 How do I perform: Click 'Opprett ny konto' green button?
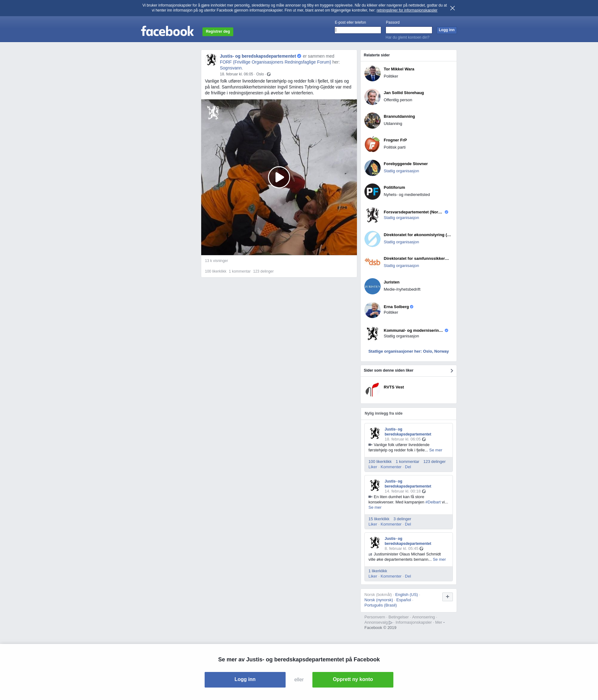(353, 679)
